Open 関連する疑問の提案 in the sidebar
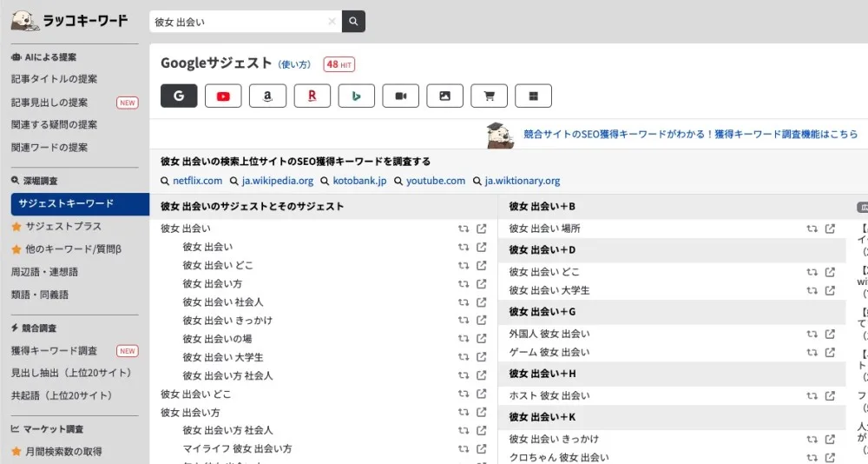The height and width of the screenshot is (464, 868). pyautogui.click(x=54, y=125)
